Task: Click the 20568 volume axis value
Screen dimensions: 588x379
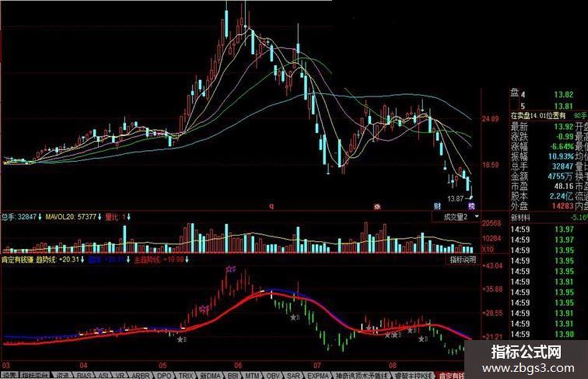Action: click(x=492, y=223)
